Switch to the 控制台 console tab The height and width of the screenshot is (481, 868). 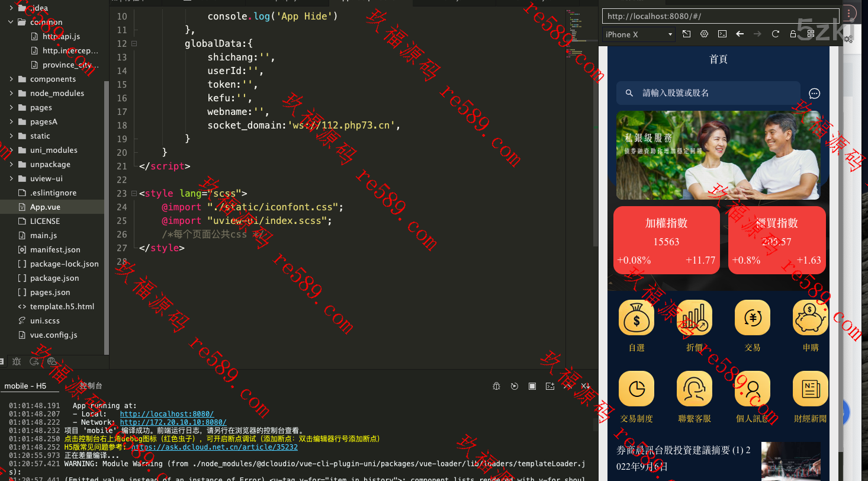coord(91,386)
